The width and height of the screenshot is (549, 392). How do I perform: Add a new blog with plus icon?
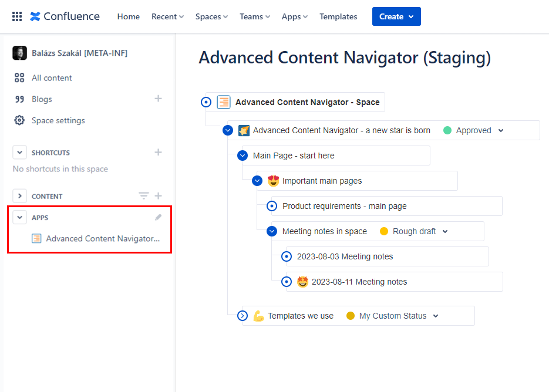159,99
